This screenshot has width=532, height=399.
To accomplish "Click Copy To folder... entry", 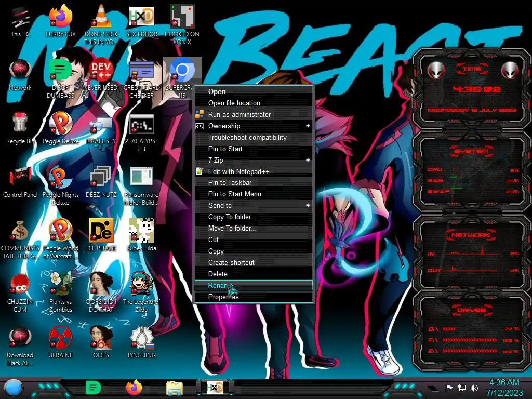I will point(254,217).
